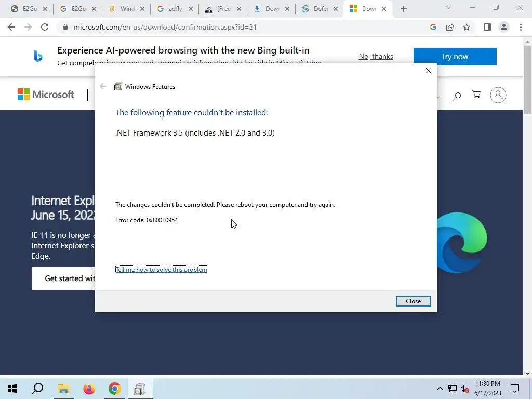Select the Error code 0x800F0954 text
The width and height of the screenshot is (532, 399).
point(147,220)
